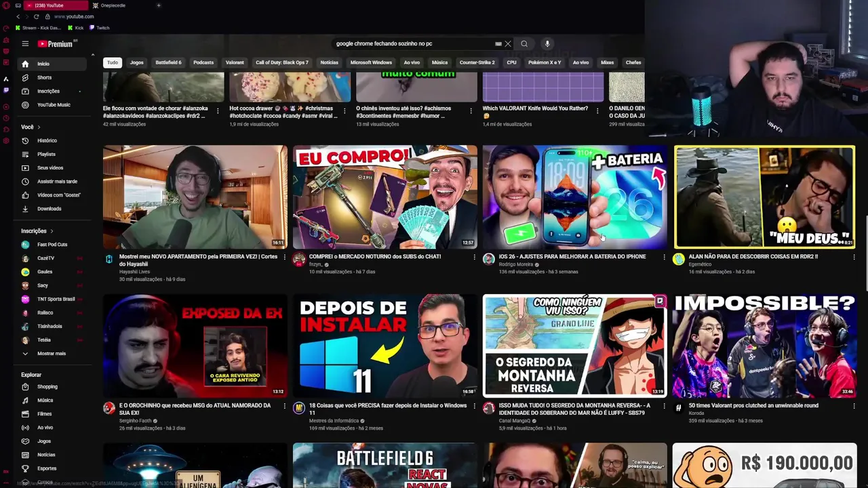Open the Stream - Kick Dashboard bookmark
This screenshot has width=868, height=488.
[x=39, y=28]
